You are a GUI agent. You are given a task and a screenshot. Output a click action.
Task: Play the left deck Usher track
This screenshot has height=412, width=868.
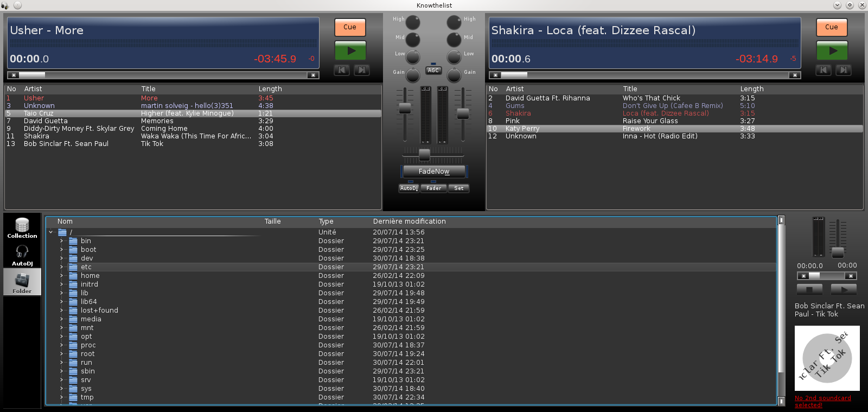pyautogui.click(x=350, y=50)
